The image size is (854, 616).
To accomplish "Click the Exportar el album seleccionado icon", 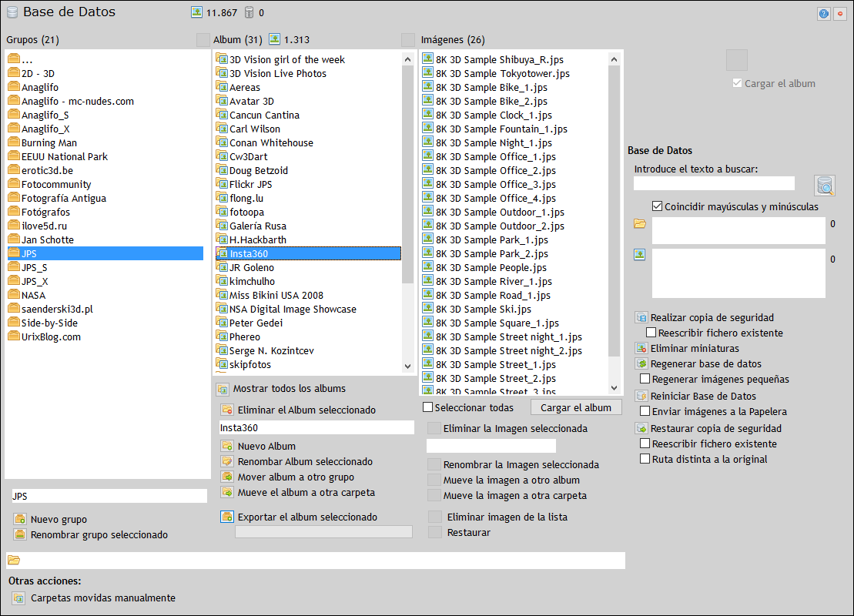I will 227,517.
